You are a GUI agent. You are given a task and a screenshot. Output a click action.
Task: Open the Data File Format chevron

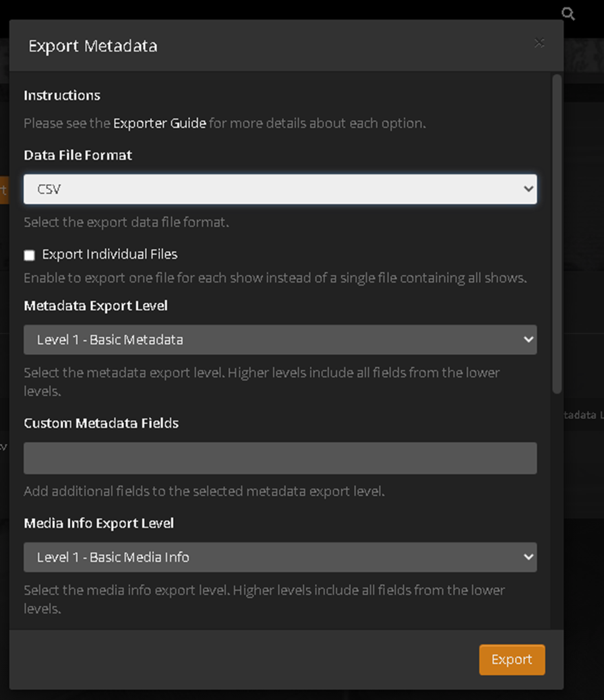click(x=528, y=189)
